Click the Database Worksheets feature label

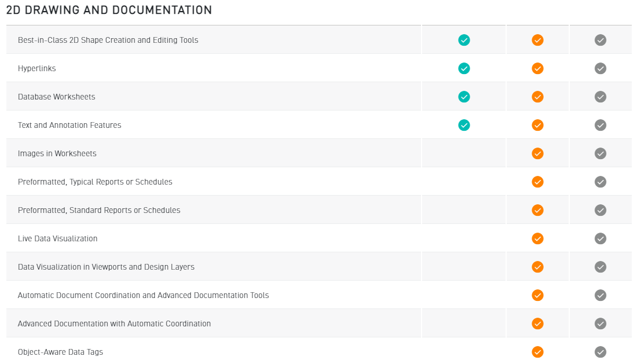pos(56,97)
